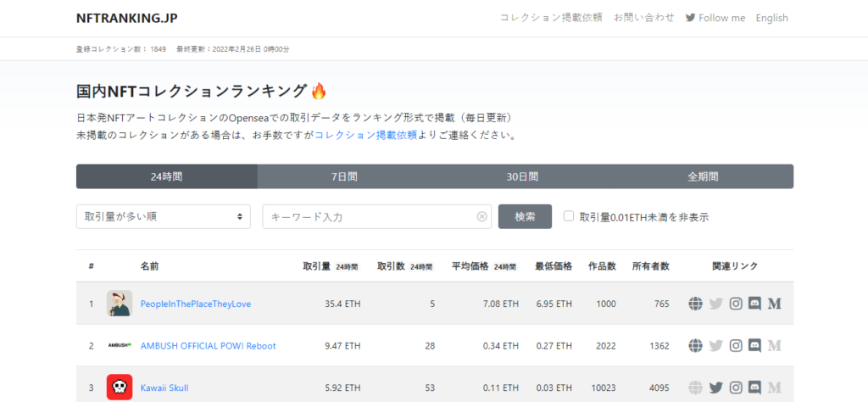Open blue コレクション掲載依頼 link in description

365,135
